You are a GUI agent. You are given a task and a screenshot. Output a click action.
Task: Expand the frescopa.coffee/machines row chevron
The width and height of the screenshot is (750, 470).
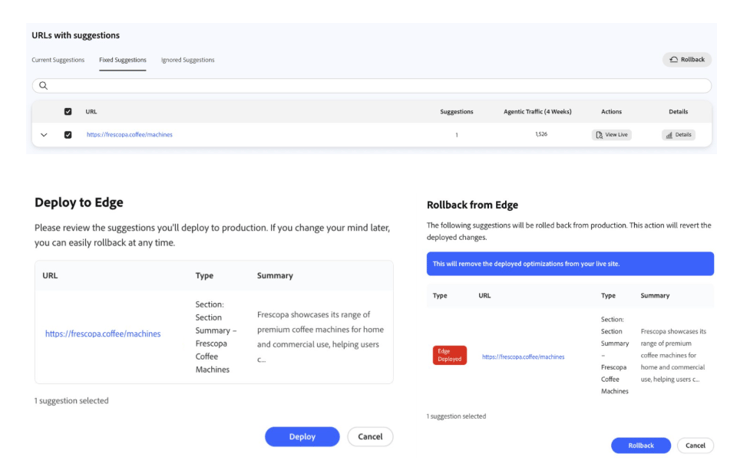44,135
